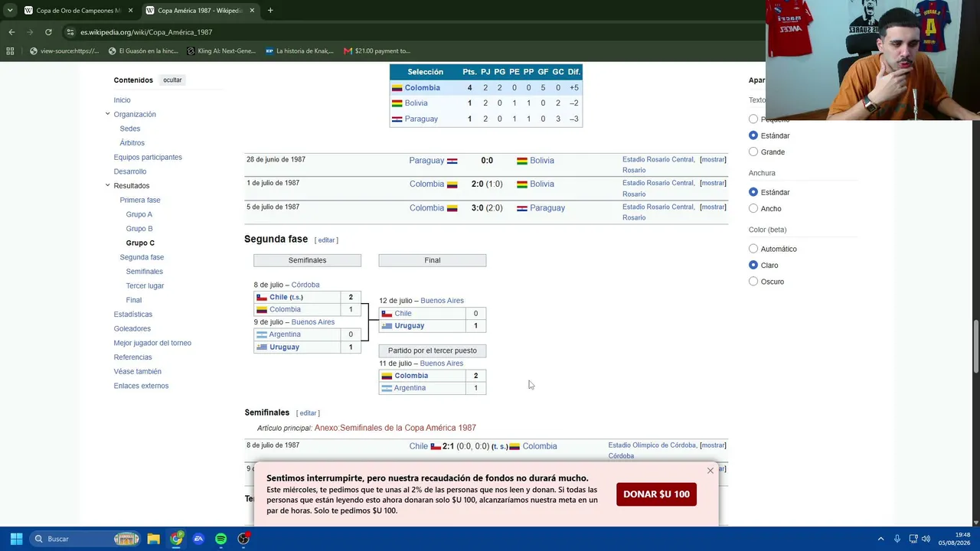980x551 pixels.
Task: Select Ancho width option
Action: click(x=753, y=208)
